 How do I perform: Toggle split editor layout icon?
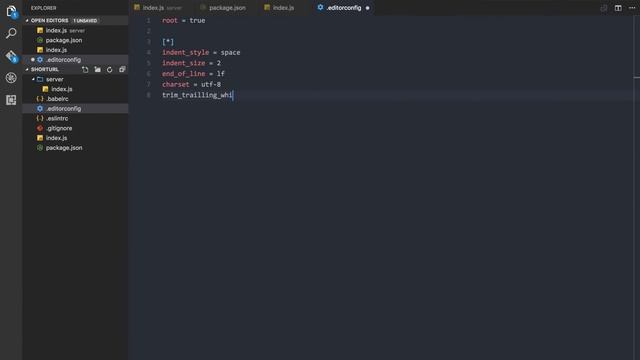618,8
